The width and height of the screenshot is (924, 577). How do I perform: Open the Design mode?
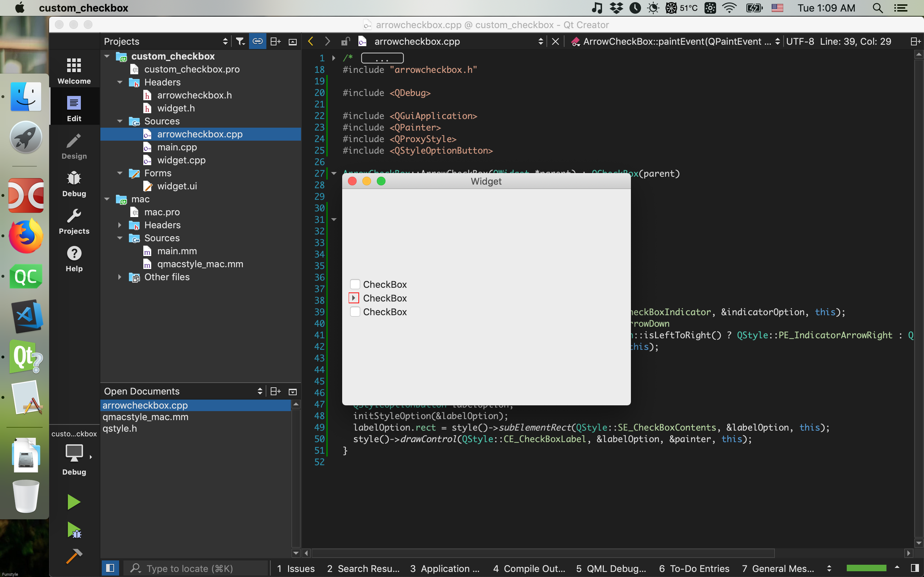[x=74, y=145]
